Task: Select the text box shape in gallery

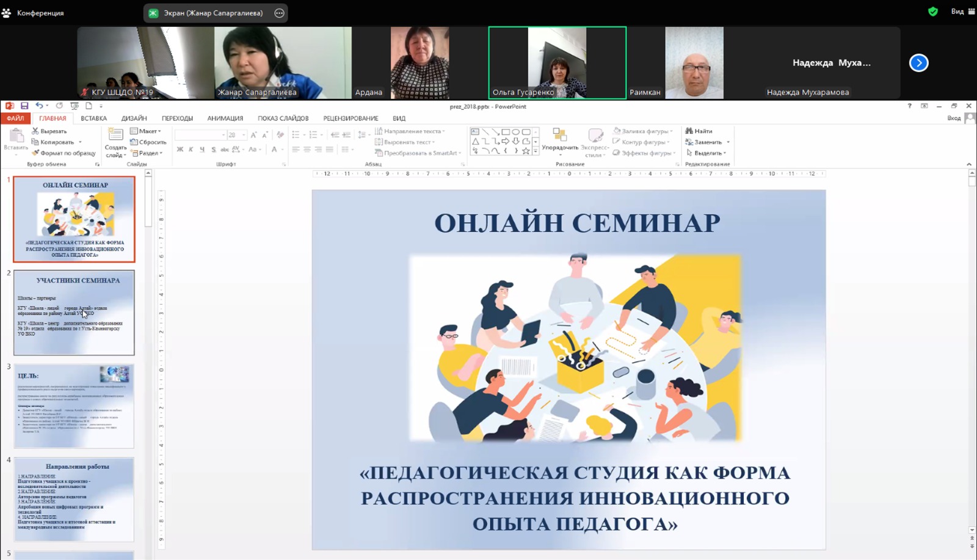Action: pyautogui.click(x=475, y=132)
